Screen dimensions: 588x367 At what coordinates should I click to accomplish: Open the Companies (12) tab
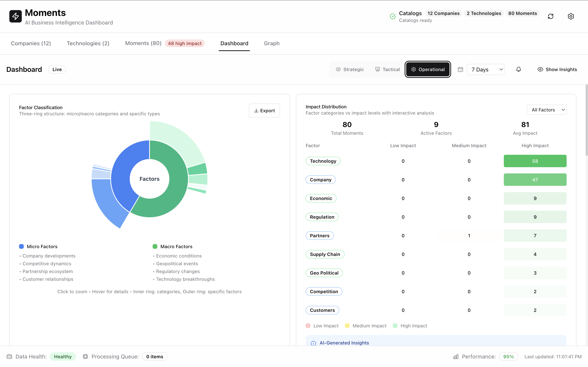coord(31,43)
